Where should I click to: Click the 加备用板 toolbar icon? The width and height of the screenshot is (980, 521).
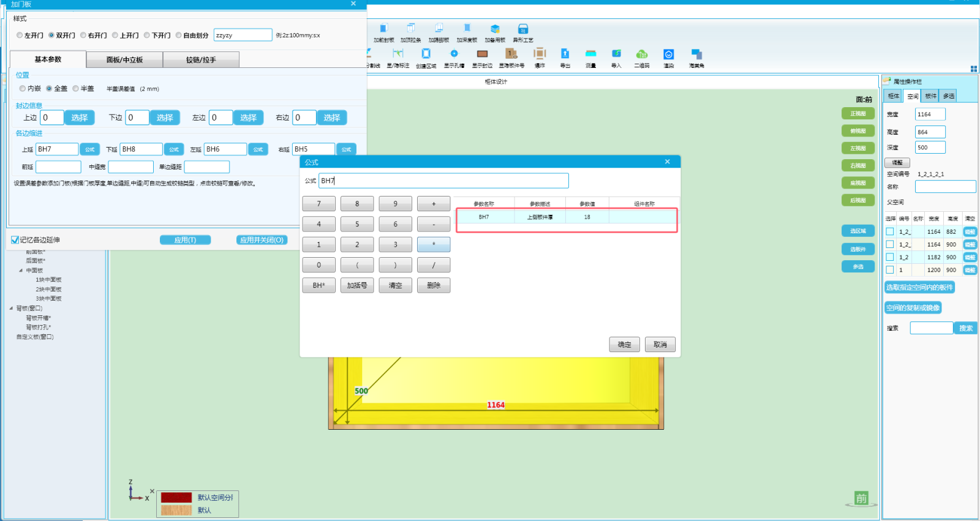pyautogui.click(x=495, y=33)
